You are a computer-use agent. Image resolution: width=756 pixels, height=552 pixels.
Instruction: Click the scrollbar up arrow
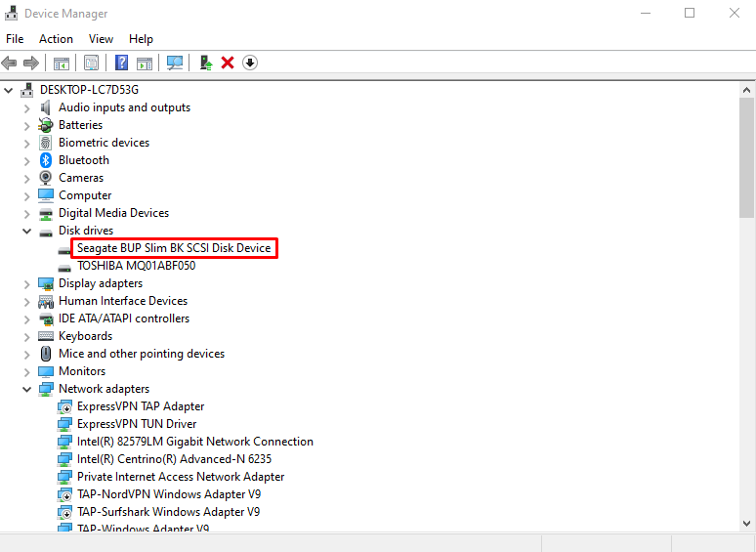pos(746,90)
